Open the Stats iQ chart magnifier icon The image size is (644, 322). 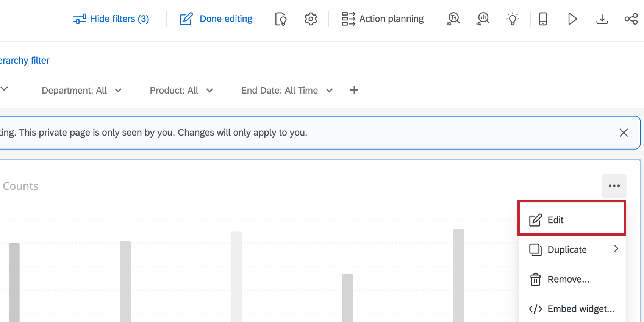483,19
